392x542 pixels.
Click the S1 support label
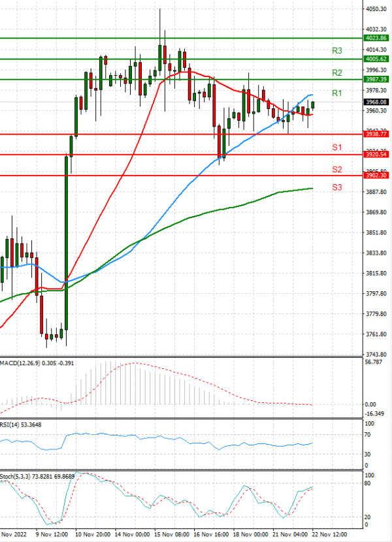click(x=336, y=147)
